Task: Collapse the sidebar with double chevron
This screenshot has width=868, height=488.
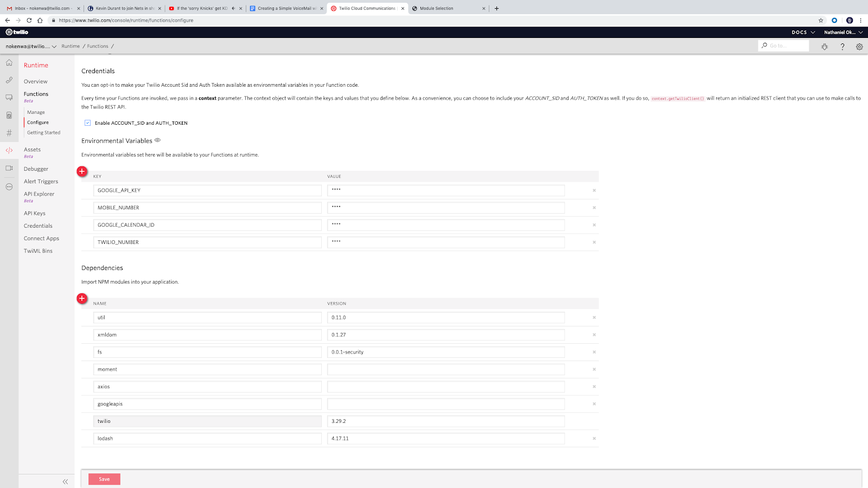Action: coord(65,481)
